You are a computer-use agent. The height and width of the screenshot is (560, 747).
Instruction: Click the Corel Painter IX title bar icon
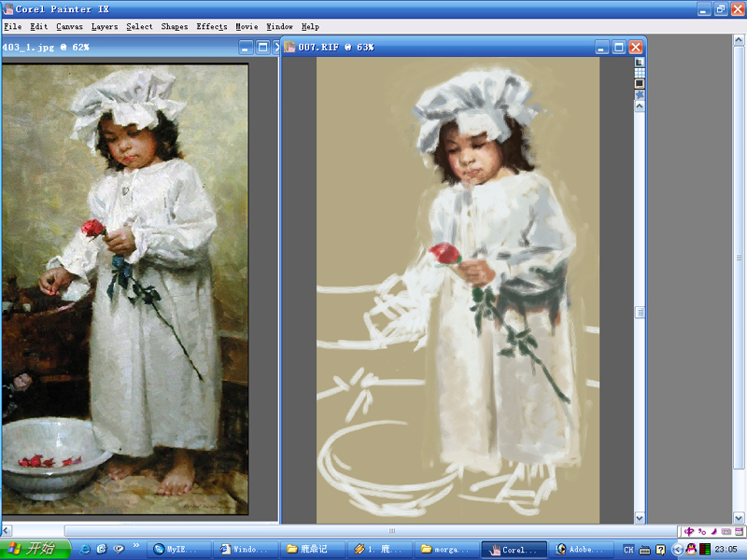[x=7, y=8]
